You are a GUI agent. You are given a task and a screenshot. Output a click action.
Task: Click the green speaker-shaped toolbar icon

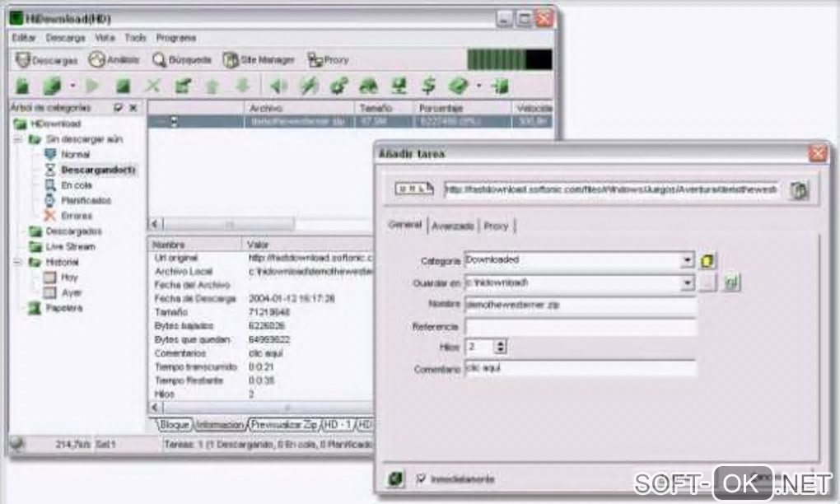pos(278,86)
